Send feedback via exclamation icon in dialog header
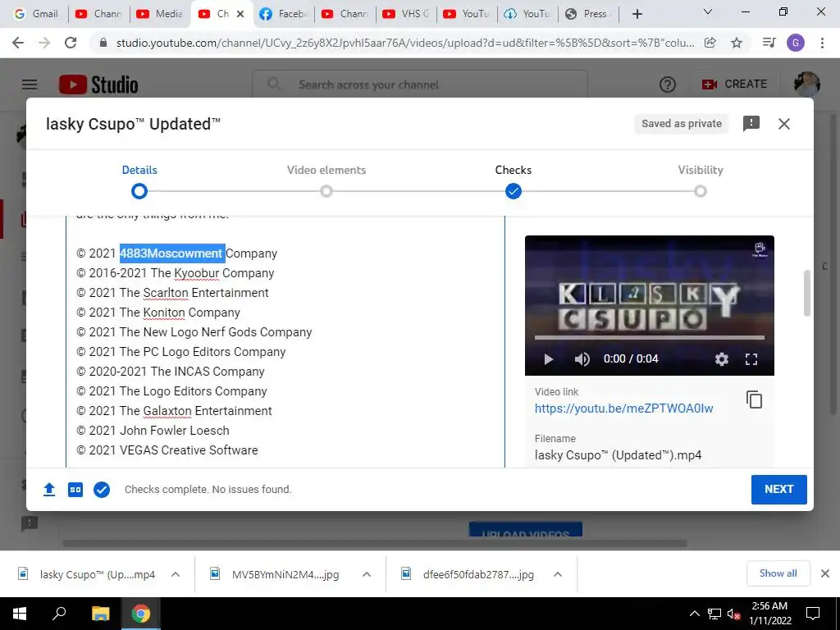This screenshot has width=840, height=630. point(751,124)
